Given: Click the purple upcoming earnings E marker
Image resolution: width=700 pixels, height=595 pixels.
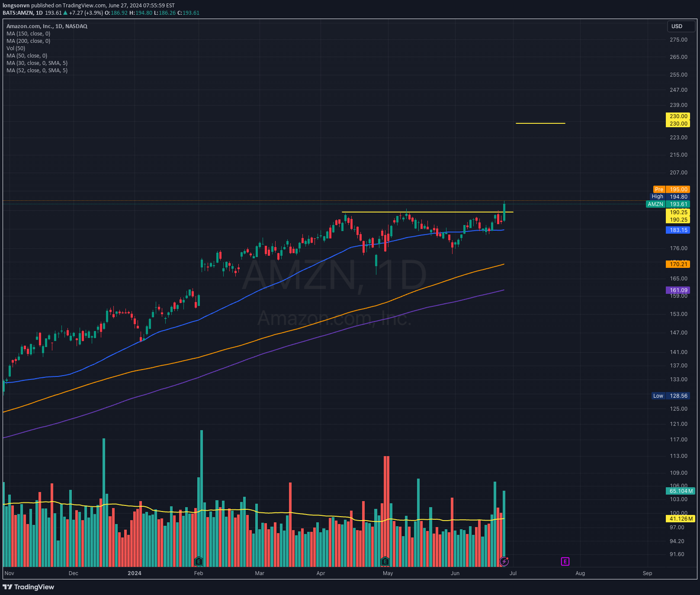Looking at the screenshot, I should 565,561.
